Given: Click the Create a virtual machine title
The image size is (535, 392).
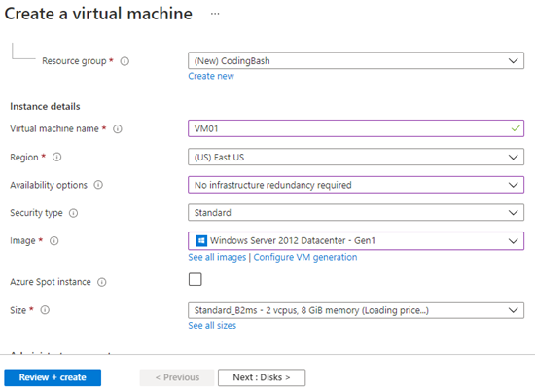Looking at the screenshot, I should (x=98, y=14).
